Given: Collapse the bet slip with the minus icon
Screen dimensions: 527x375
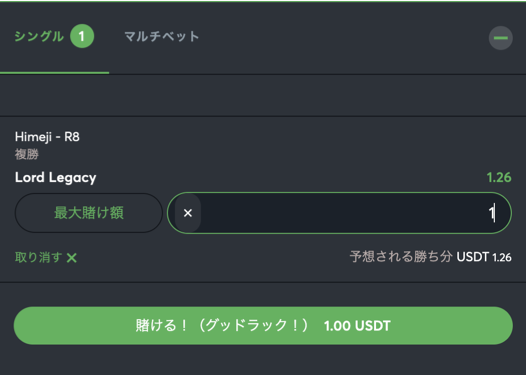Looking at the screenshot, I should tap(500, 38).
